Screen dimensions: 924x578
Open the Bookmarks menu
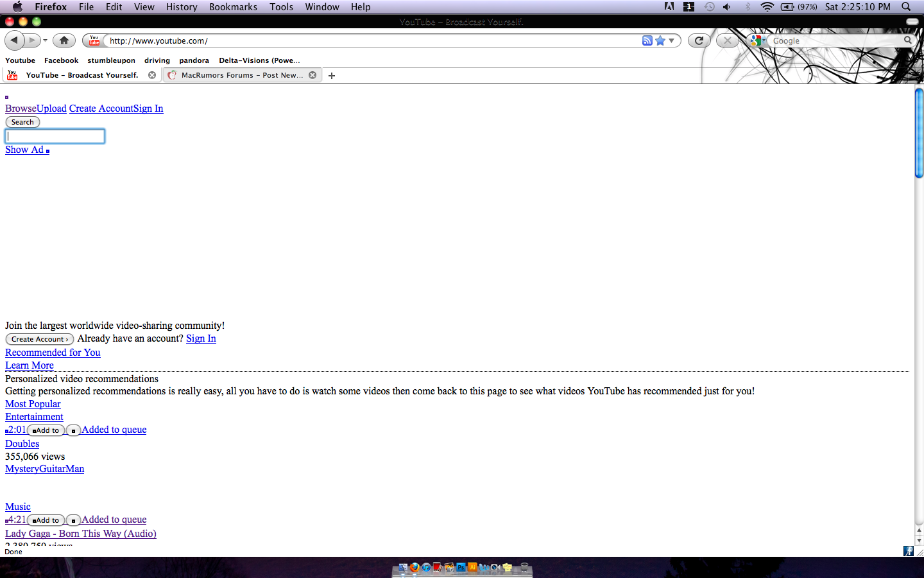tap(233, 6)
